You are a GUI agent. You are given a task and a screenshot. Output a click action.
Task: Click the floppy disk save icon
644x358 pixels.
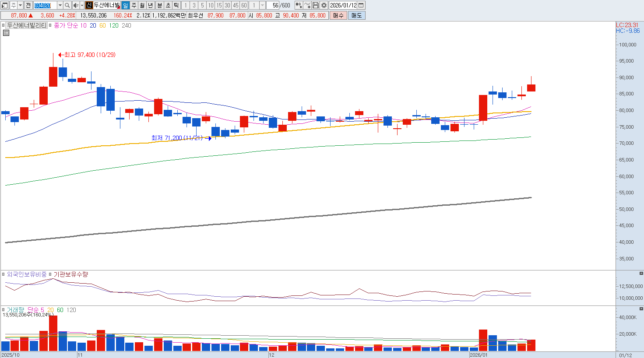(x=316, y=5)
